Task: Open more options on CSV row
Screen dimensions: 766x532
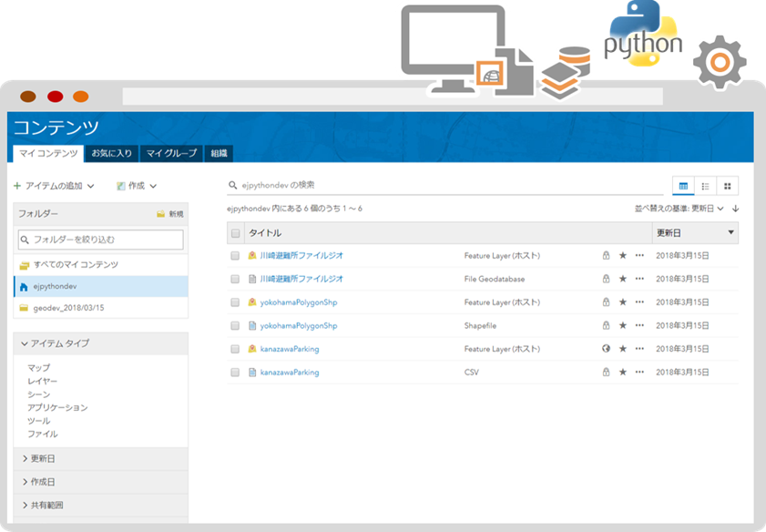Action: tap(639, 372)
